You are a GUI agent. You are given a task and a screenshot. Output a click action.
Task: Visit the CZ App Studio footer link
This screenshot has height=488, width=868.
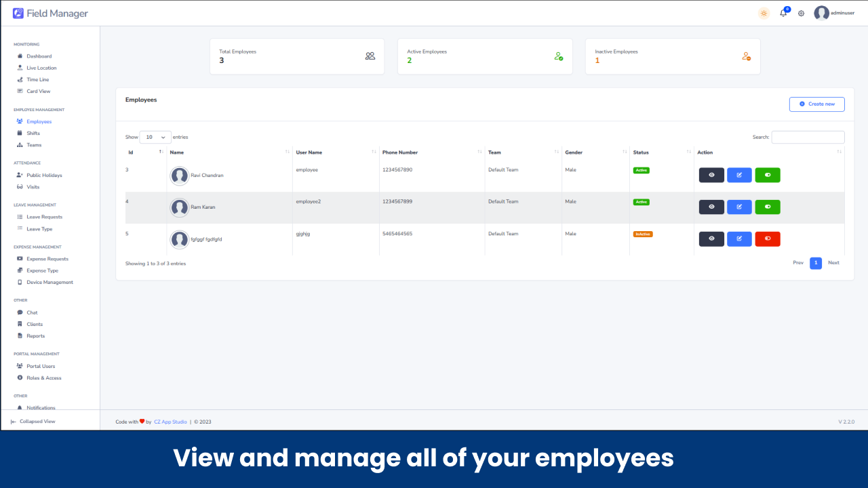[x=170, y=421]
